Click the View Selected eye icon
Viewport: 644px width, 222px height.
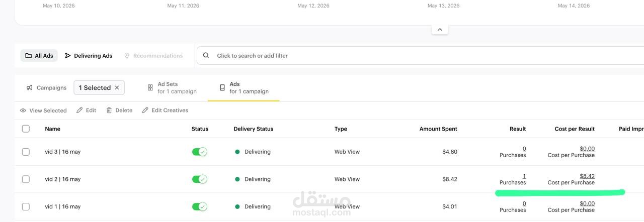23,110
